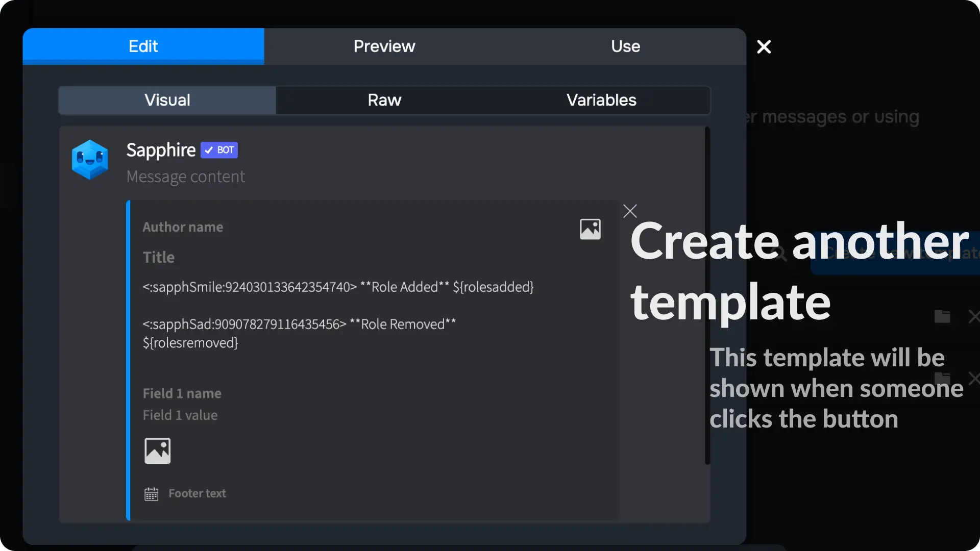The height and width of the screenshot is (551, 980).
Task: Click the BOT badge
Action: pyautogui.click(x=219, y=150)
